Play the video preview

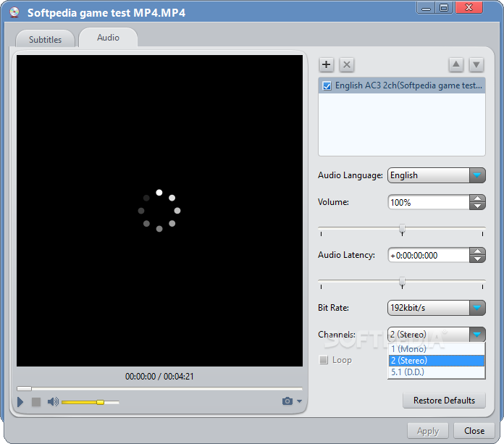point(20,402)
